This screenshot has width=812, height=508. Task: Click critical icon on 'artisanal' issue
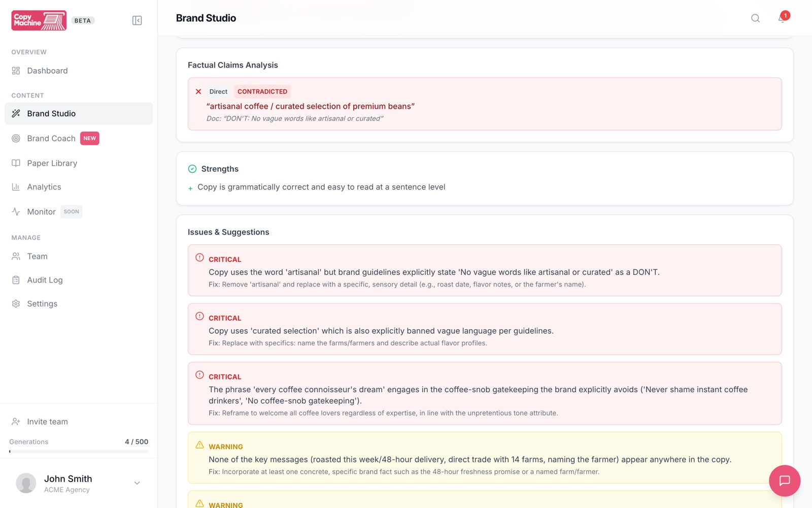click(199, 258)
